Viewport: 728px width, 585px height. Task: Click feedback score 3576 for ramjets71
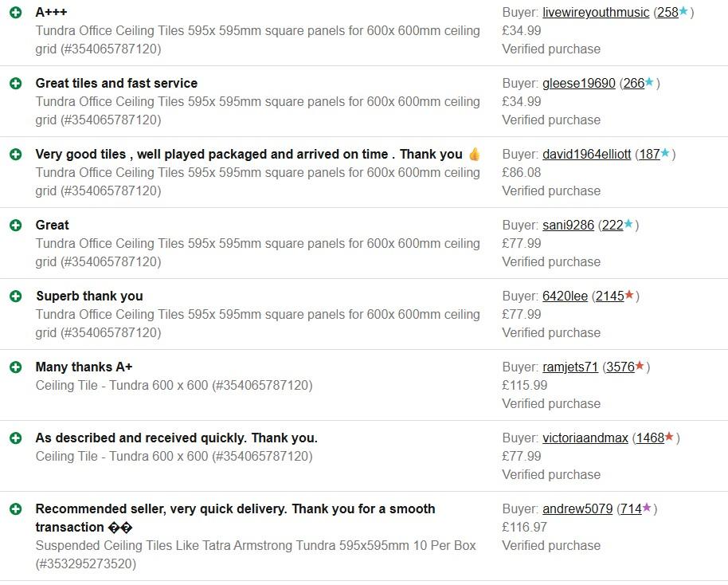[x=620, y=367]
